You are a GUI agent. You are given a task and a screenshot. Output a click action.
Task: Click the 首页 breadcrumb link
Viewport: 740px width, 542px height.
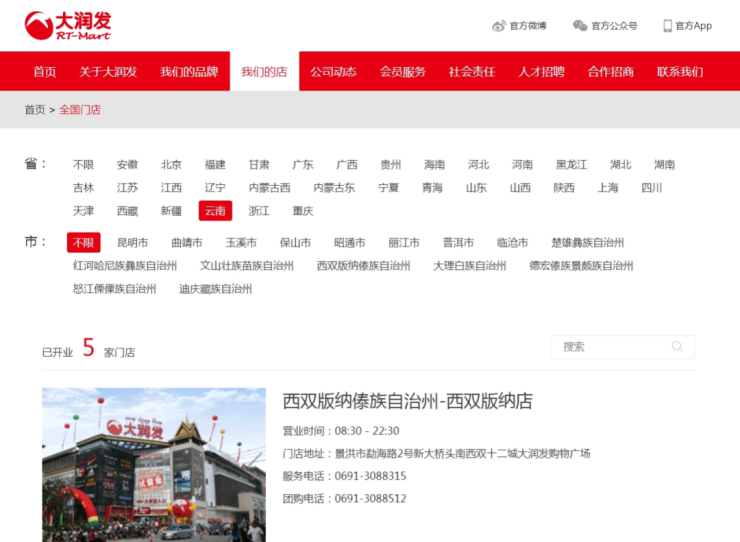click(35, 110)
